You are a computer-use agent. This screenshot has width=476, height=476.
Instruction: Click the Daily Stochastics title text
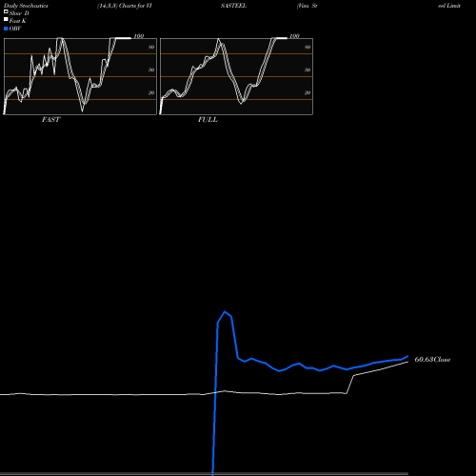26,6
